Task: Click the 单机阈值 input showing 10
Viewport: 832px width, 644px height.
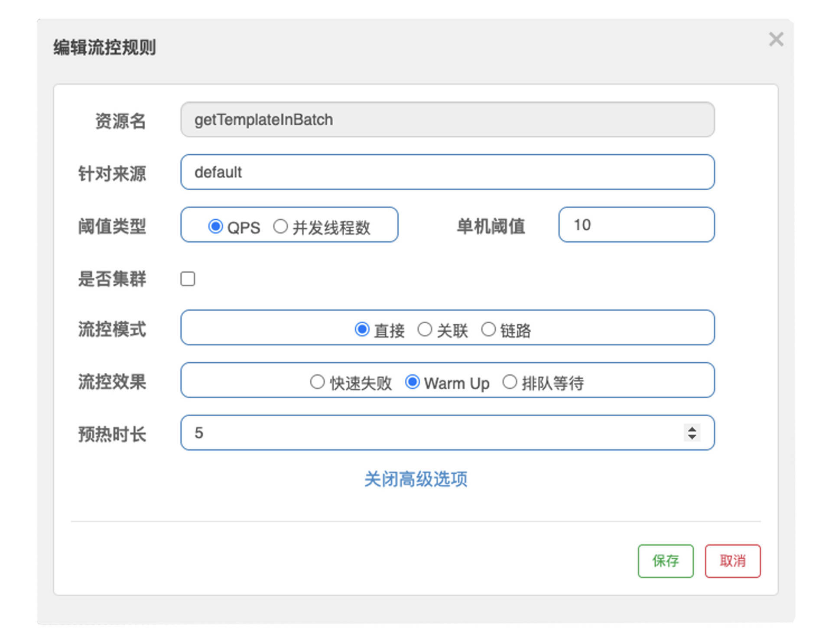Action: pyautogui.click(x=637, y=225)
